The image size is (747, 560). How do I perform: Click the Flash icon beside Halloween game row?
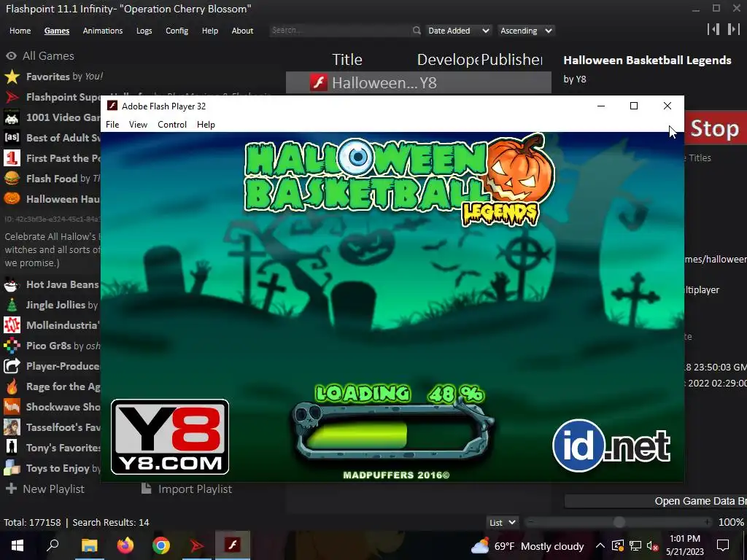pos(319,83)
